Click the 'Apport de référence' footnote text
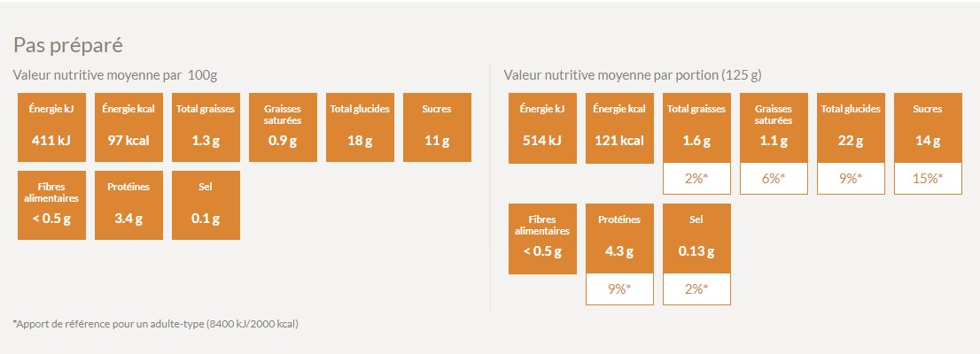980x354 pixels. 156,324
